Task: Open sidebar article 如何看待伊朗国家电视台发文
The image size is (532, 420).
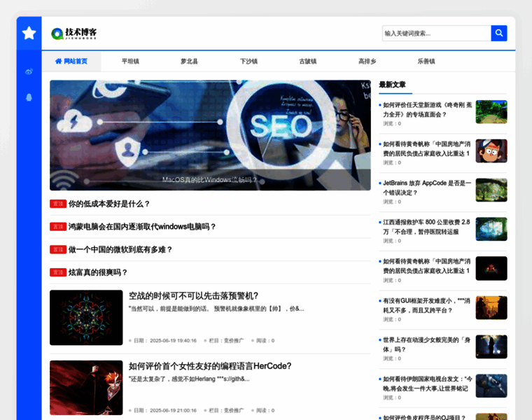Action: [x=428, y=384]
